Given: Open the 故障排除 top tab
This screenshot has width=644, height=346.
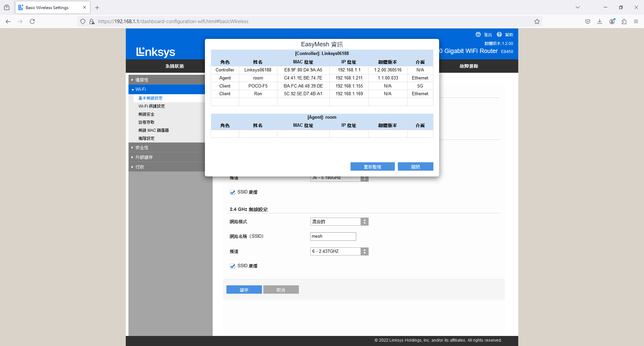Looking at the screenshot, I should coord(469,66).
